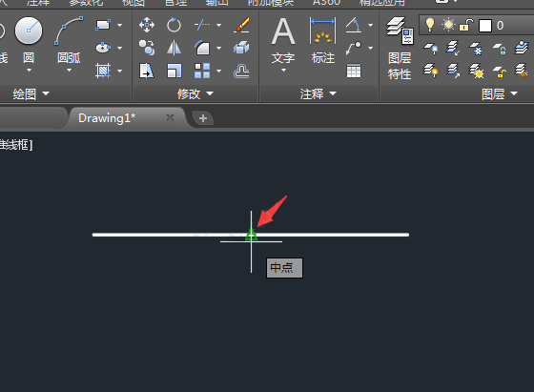534x392 pixels.
Task: Open the A360 ribbon tab
Action: pyautogui.click(x=326, y=2)
